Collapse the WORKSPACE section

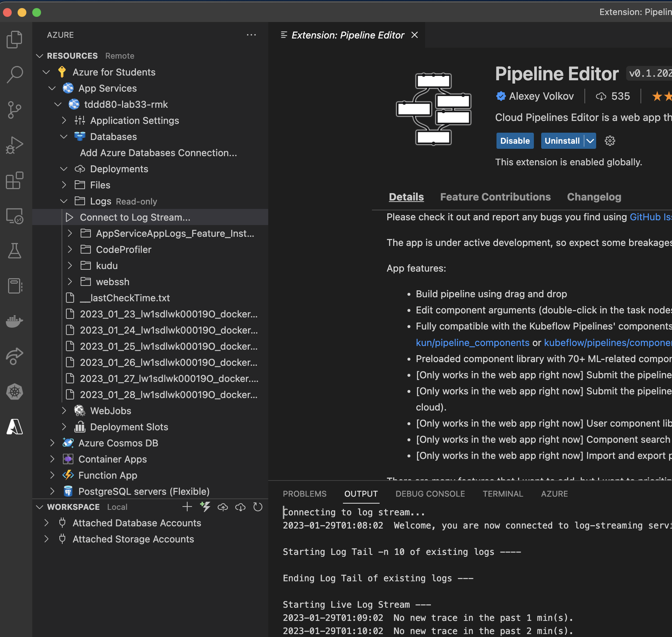(x=40, y=507)
